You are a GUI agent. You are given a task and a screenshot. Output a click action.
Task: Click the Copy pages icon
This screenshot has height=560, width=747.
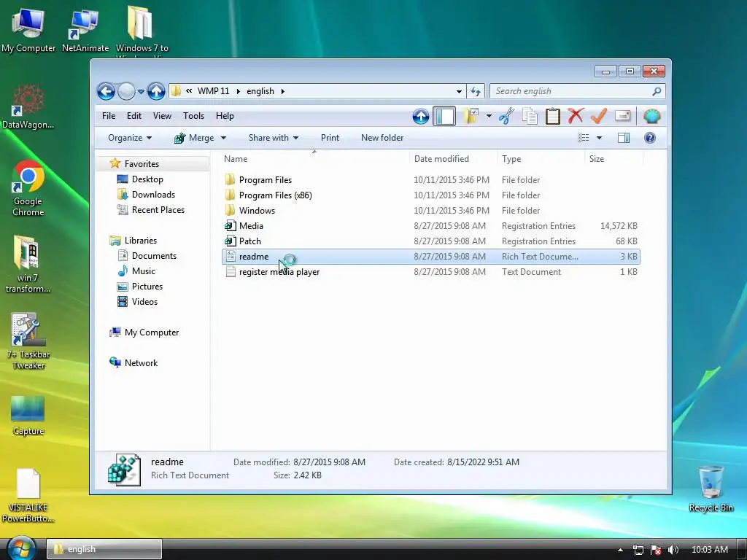point(530,116)
